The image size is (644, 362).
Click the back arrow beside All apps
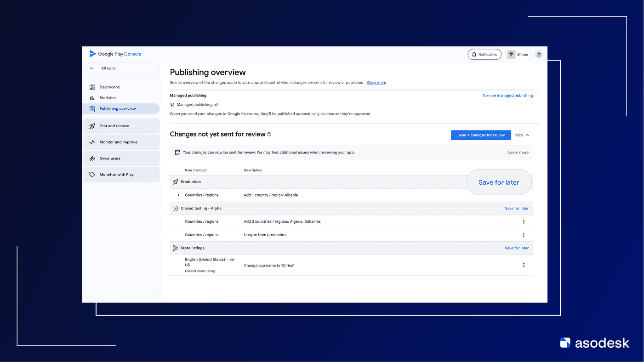pyautogui.click(x=92, y=68)
